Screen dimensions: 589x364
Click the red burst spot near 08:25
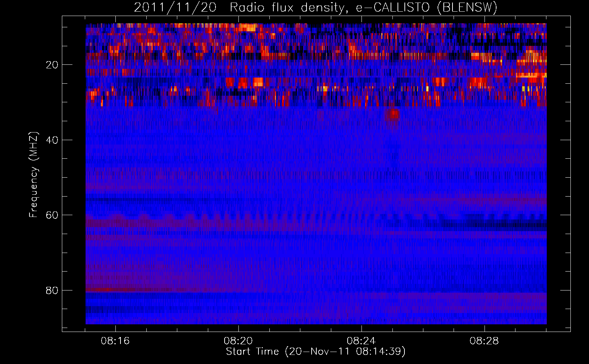pyautogui.click(x=393, y=115)
